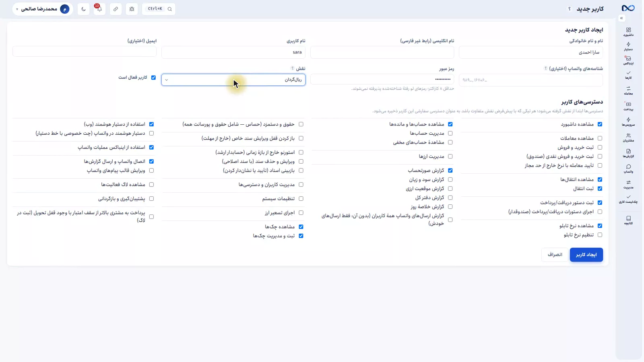Image resolution: width=644 pixels, height=362 pixels.
Task: Open the Ctrl+K search box
Action: coord(159,9)
